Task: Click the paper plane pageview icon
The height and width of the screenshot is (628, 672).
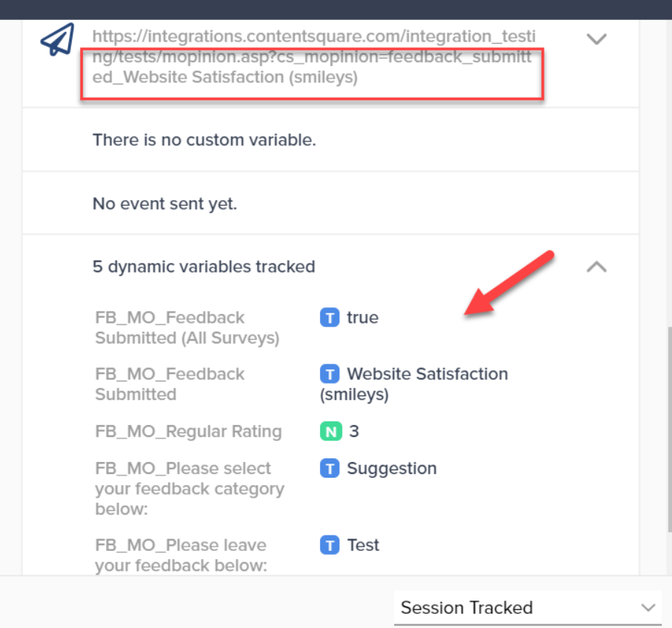Action: point(58,39)
